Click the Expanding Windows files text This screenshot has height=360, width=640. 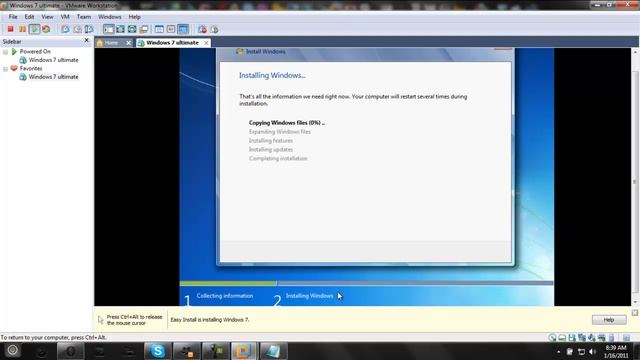click(280, 131)
